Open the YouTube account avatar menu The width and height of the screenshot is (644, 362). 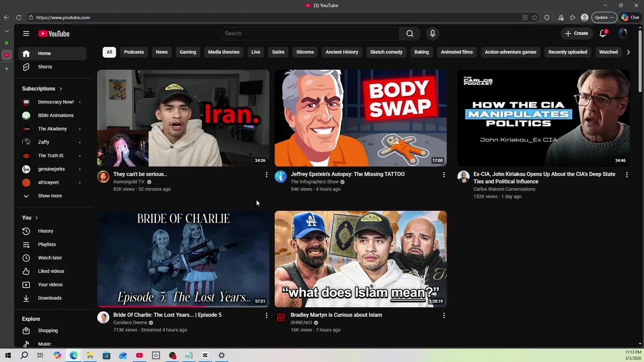(x=623, y=34)
